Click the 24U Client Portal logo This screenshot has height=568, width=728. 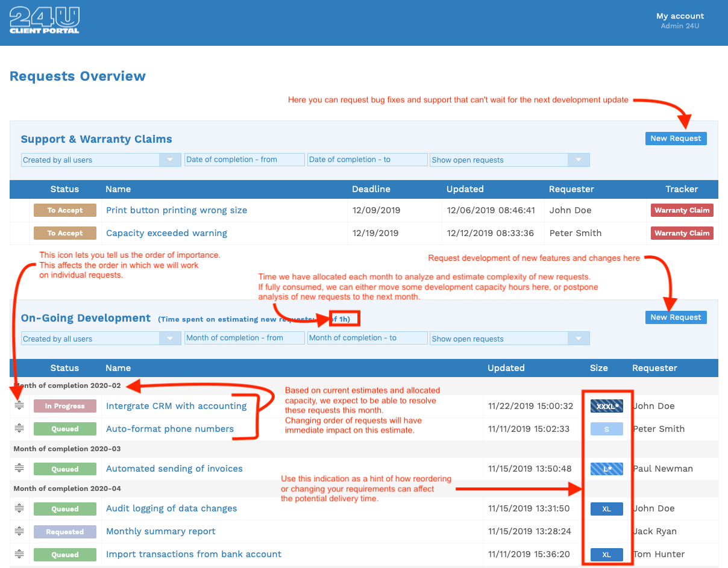click(45, 20)
